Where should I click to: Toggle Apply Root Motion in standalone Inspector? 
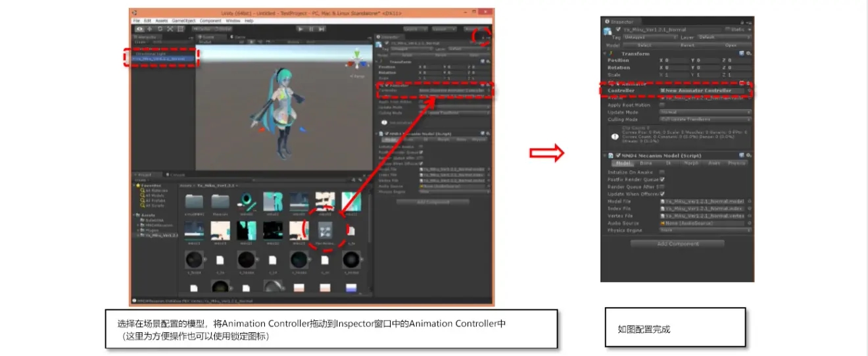pyautogui.click(x=662, y=105)
